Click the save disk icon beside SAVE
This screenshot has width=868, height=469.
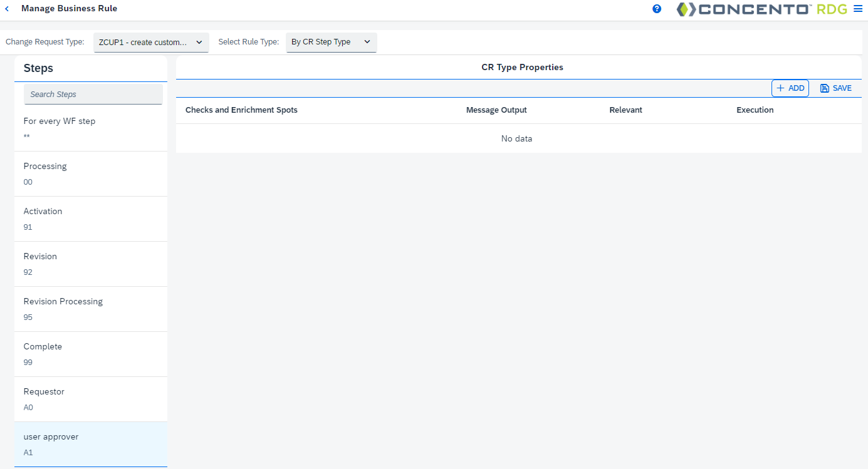pos(823,88)
